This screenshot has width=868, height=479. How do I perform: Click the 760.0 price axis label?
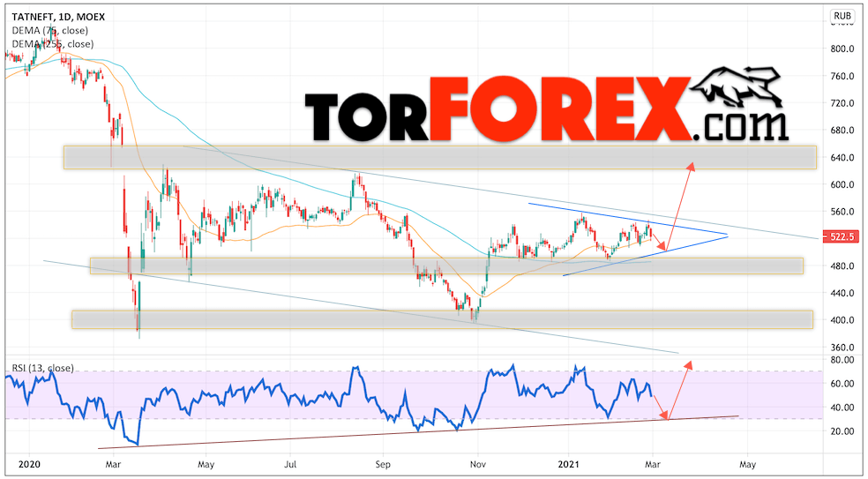[842, 76]
